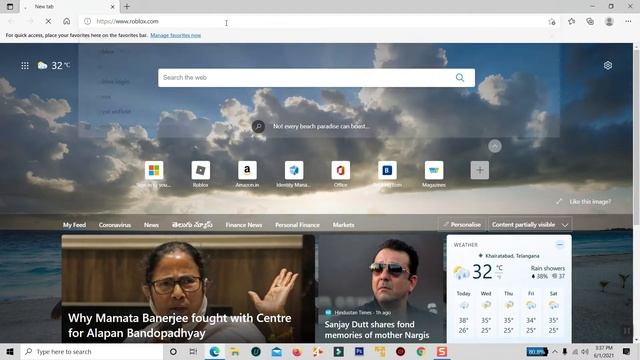Open Not every beach paradise can boast caption
This screenshot has height=360, width=640.
coord(321,127)
